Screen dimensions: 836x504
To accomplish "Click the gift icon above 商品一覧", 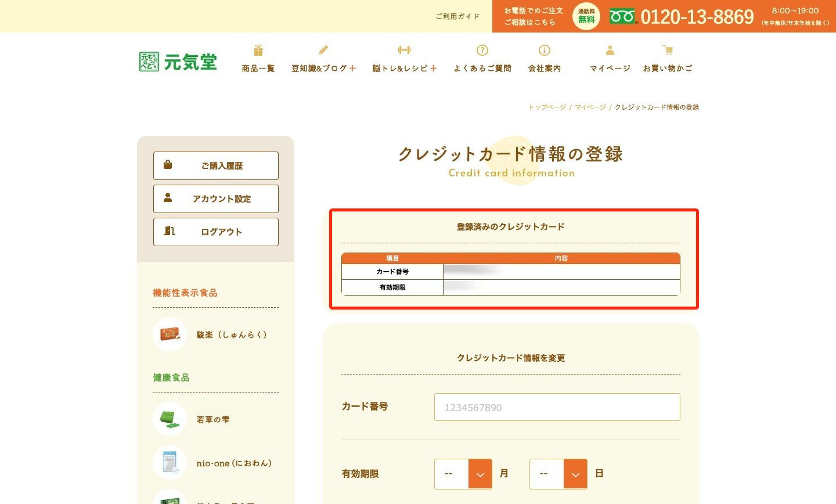I will click(x=258, y=50).
